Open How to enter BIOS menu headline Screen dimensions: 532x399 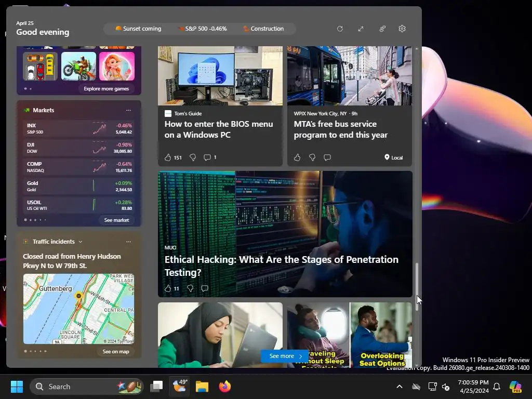(219, 129)
